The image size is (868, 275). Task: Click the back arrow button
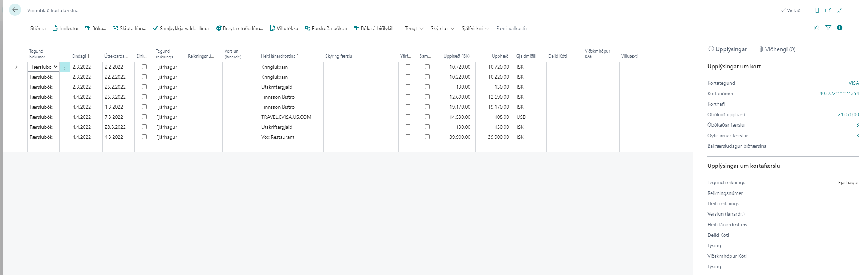(15, 10)
